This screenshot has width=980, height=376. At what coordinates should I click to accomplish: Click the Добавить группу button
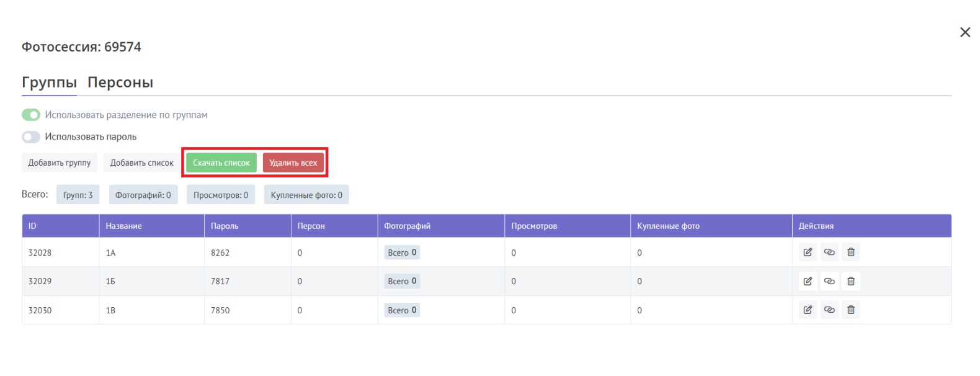click(x=60, y=163)
